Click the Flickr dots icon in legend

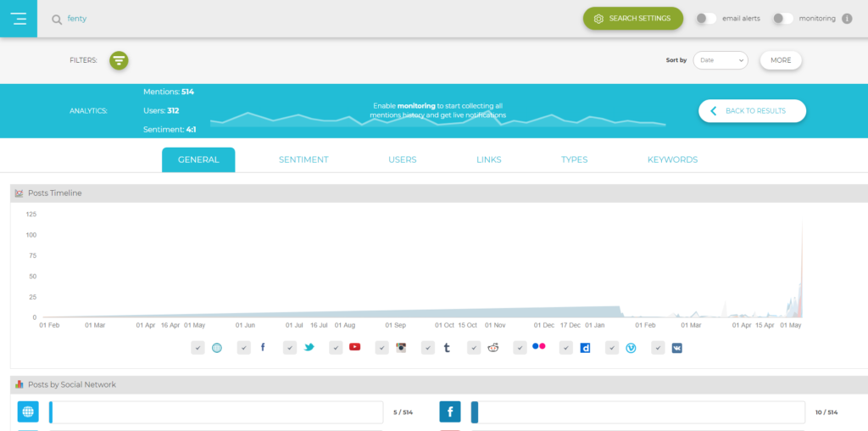pos(538,347)
